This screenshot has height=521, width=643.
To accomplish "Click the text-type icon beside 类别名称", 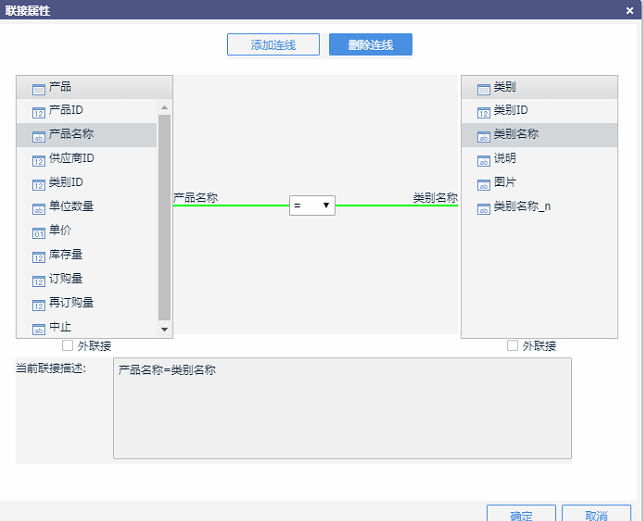I will (483, 137).
